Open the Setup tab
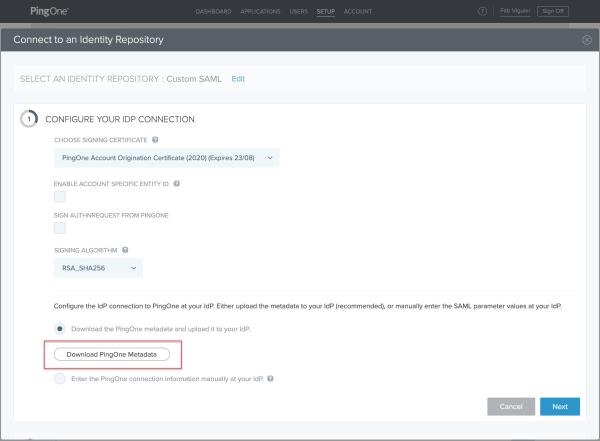The image size is (600, 441). point(326,11)
